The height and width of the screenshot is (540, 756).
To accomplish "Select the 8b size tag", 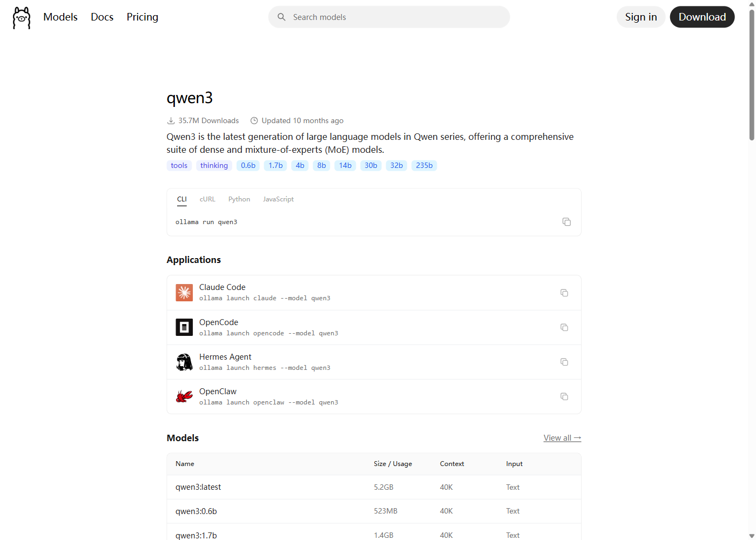I will pos(322,166).
